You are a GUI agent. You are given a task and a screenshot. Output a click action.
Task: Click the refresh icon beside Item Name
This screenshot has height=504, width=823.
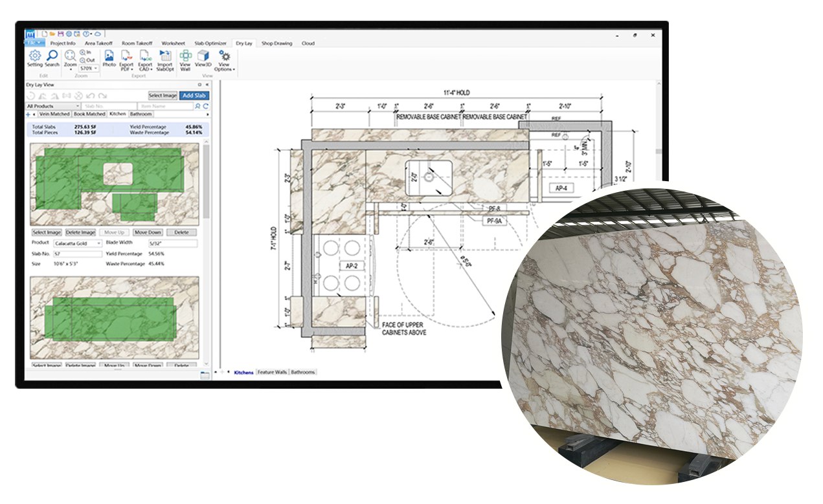206,105
